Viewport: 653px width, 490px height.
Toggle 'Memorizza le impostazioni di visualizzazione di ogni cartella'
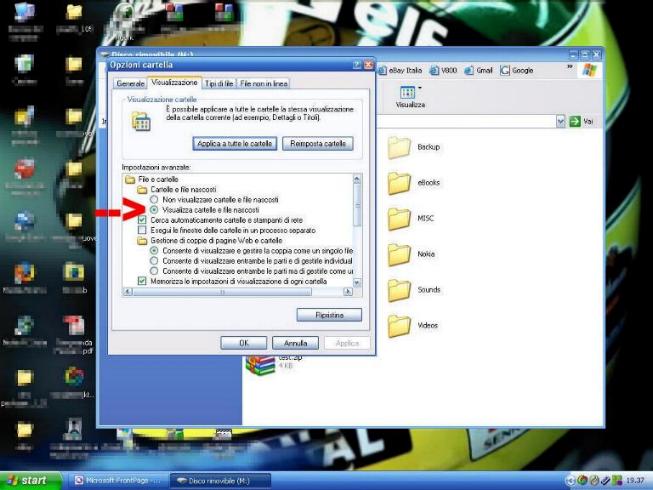coord(142,281)
